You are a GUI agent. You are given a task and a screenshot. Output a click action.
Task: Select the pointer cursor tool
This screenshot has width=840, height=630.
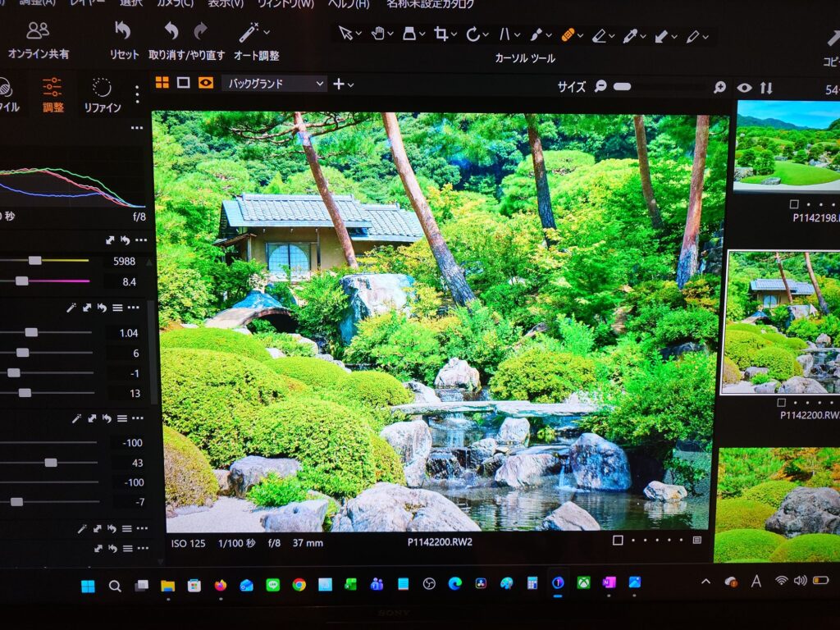[x=345, y=34]
